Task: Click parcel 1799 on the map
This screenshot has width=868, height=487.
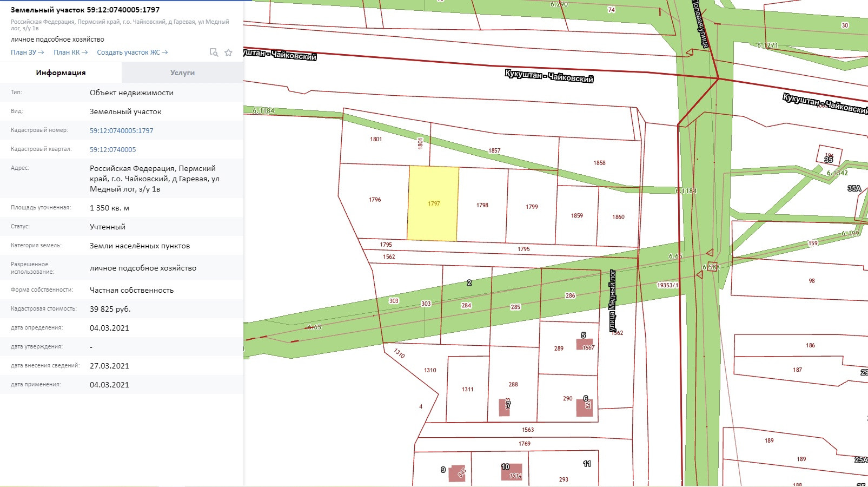Action: (x=532, y=207)
